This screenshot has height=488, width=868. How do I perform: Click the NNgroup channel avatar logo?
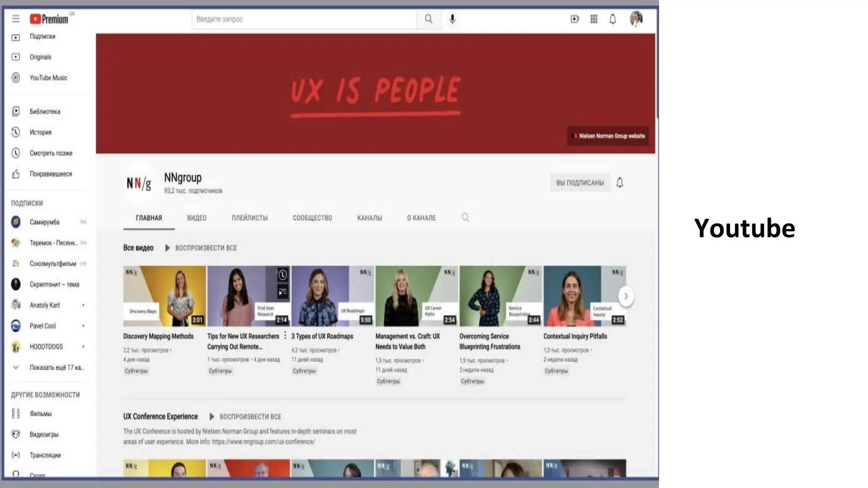[x=139, y=183]
